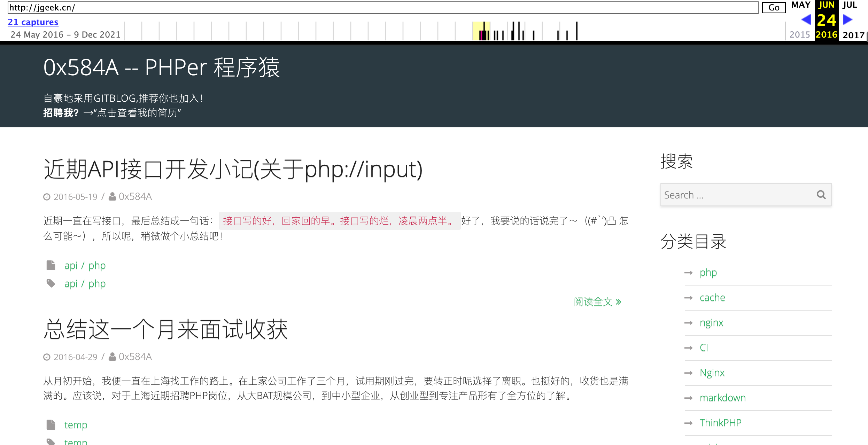Click the arrow icon beside cache category
Image resolution: width=868 pixels, height=445 pixels.
click(x=688, y=298)
